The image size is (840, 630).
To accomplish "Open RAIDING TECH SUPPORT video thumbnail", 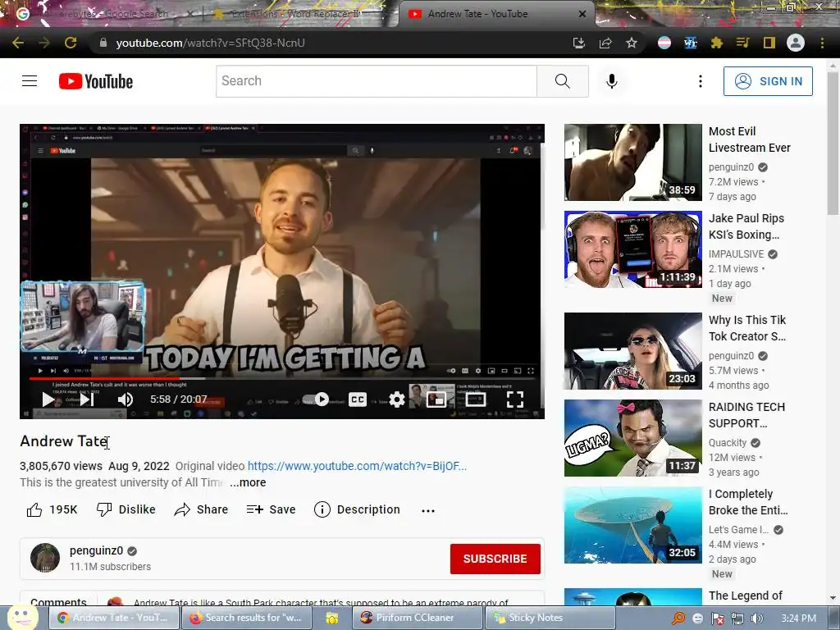I will pyautogui.click(x=632, y=438).
